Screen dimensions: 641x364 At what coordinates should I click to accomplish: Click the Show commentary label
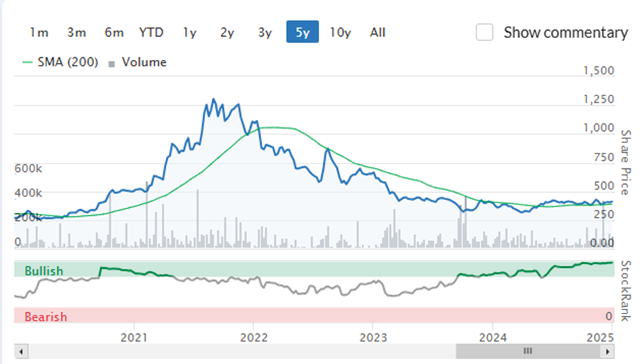[566, 32]
